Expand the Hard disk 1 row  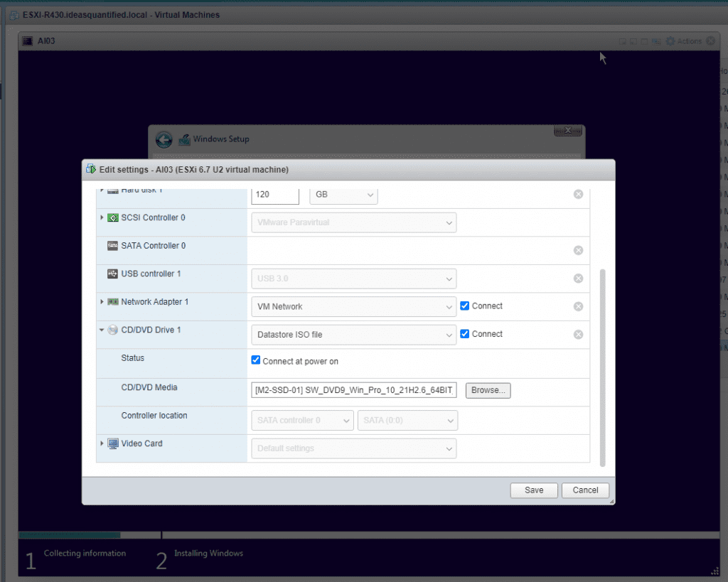(x=102, y=190)
